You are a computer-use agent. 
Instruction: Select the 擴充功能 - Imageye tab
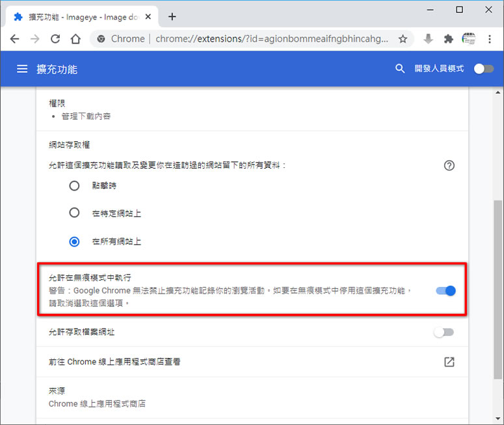pyautogui.click(x=81, y=17)
